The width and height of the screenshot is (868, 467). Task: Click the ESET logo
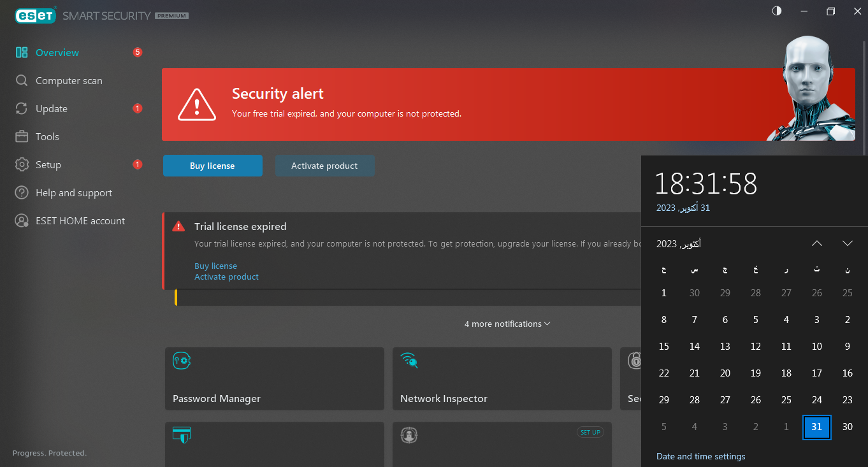click(36, 15)
